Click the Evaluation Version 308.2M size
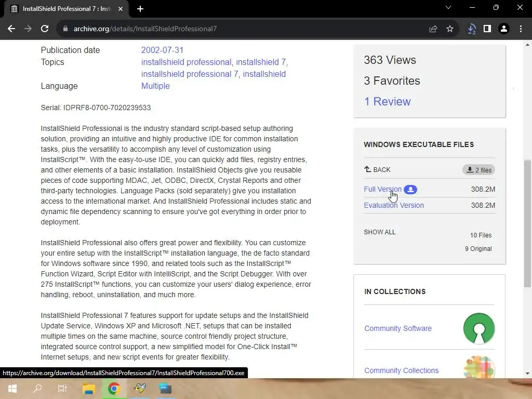 click(483, 205)
